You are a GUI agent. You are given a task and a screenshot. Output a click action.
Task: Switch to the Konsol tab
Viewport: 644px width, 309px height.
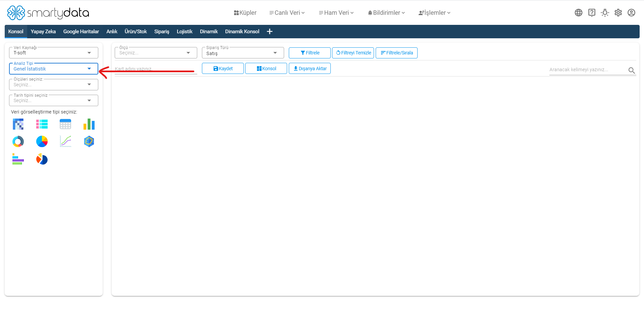[16, 32]
